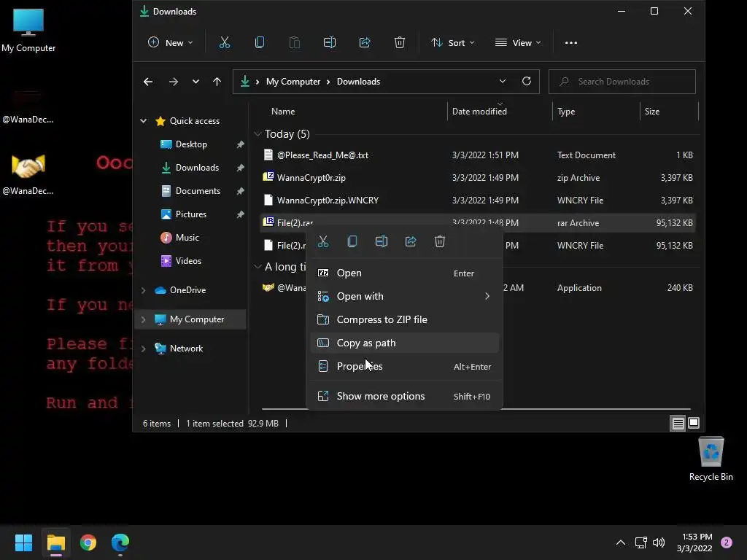Select Copy as path

[x=404, y=343]
